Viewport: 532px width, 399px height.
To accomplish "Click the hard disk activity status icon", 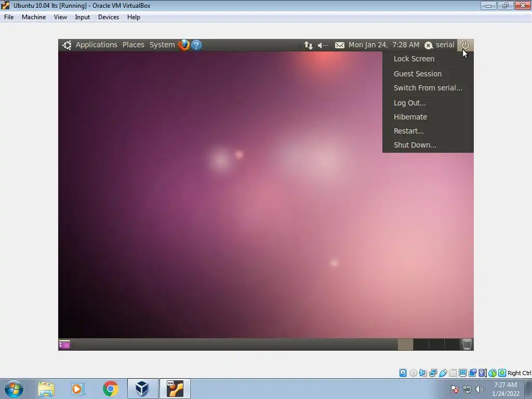I will click(403, 373).
